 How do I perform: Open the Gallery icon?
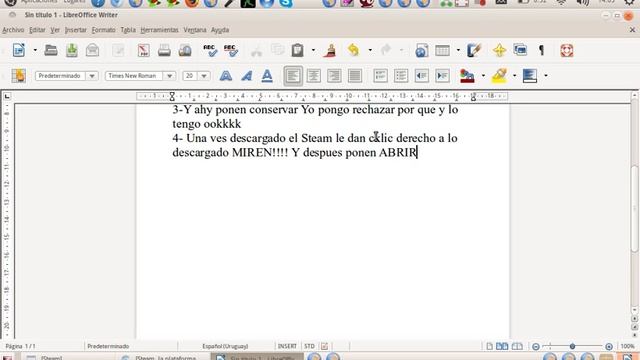(520, 50)
